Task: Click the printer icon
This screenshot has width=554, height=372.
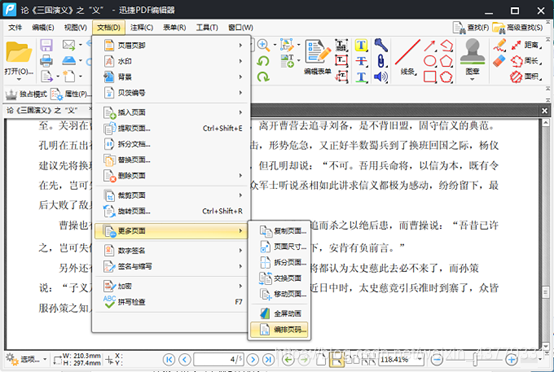Action: (x=46, y=61)
